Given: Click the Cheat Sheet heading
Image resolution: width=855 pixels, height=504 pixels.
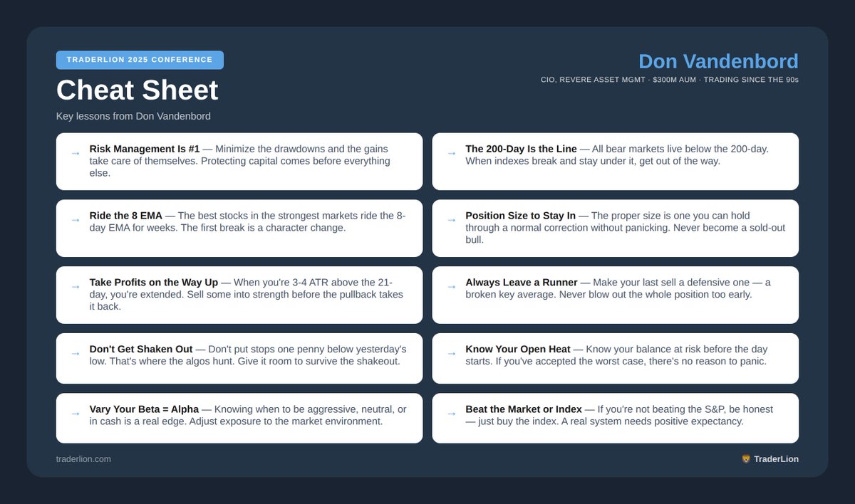Looking at the screenshot, I should tap(137, 90).
